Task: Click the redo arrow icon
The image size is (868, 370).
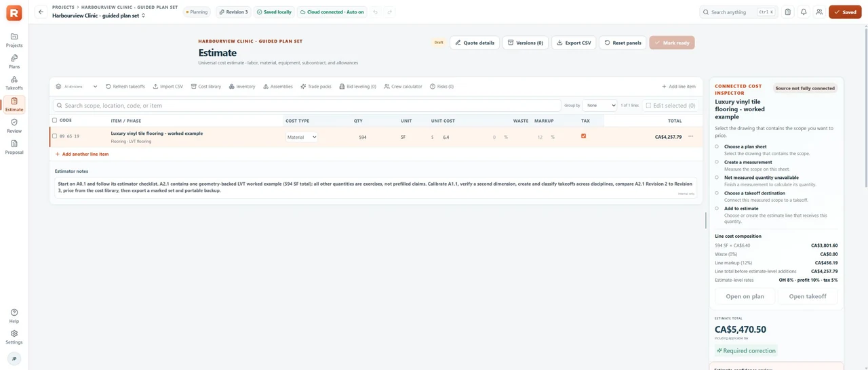Action: 389,12
